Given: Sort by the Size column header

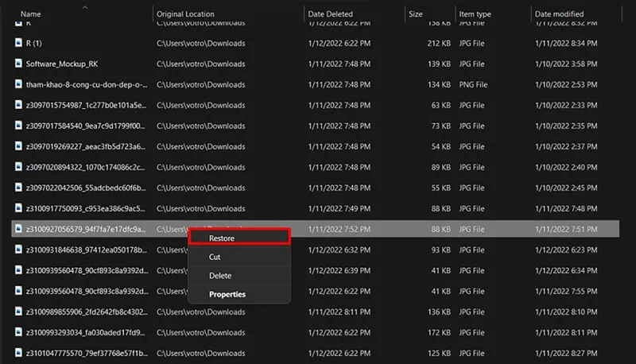Looking at the screenshot, I should [x=415, y=14].
